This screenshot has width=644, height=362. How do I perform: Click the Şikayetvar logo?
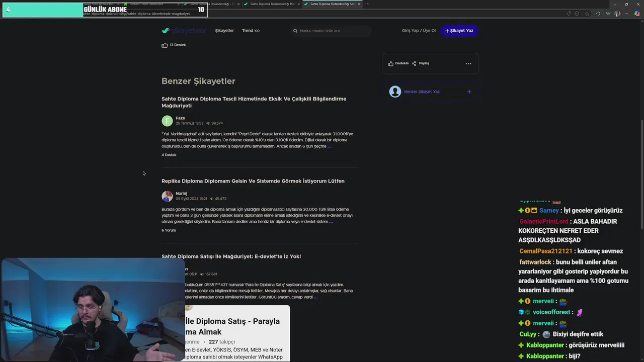click(x=184, y=31)
